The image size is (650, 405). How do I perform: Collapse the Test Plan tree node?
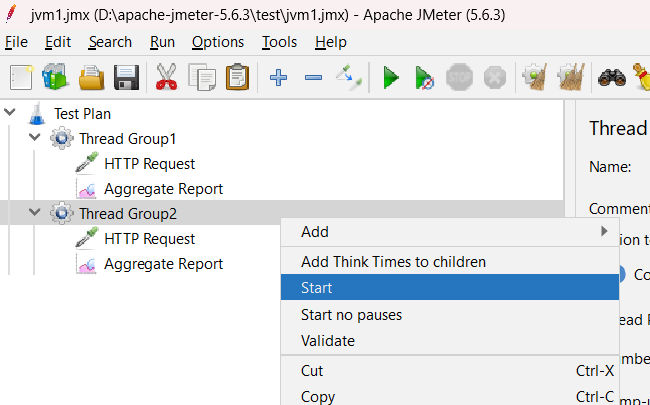click(x=10, y=112)
